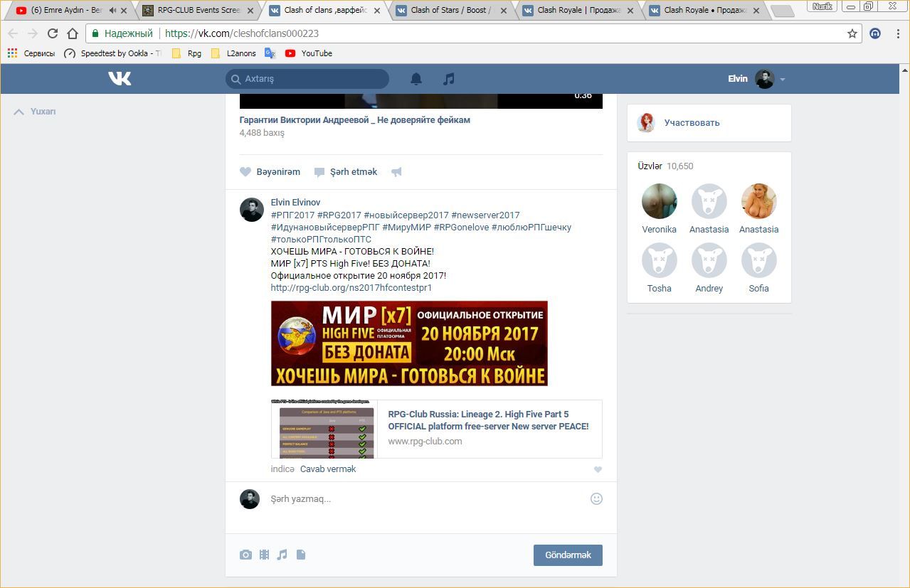The image size is (910, 588).
Task: Open new tab button
Action: click(x=782, y=11)
